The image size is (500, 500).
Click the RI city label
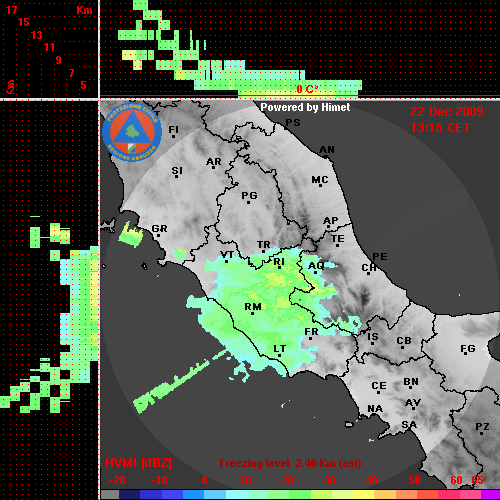[x=279, y=262]
